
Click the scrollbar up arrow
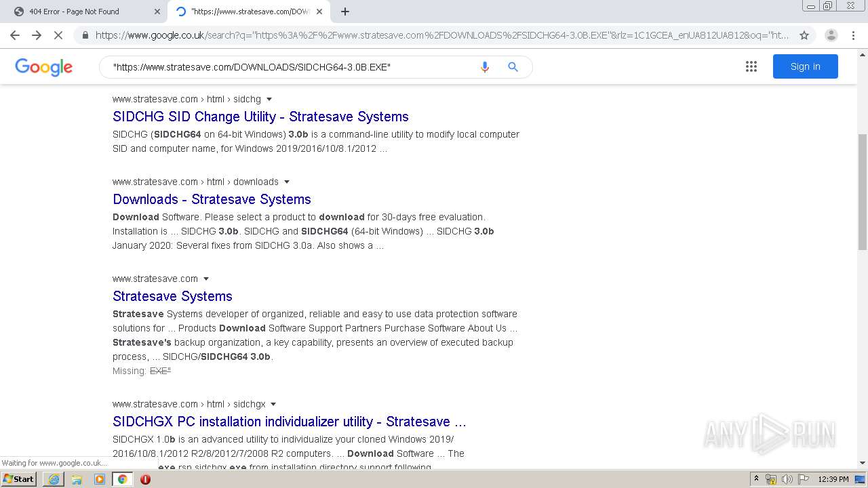point(862,54)
